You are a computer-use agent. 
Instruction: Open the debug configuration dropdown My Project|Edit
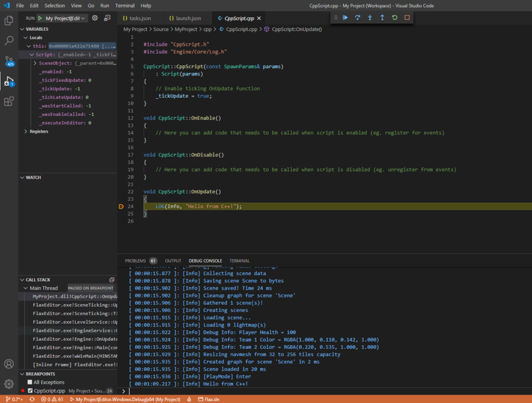pyautogui.click(x=65, y=18)
